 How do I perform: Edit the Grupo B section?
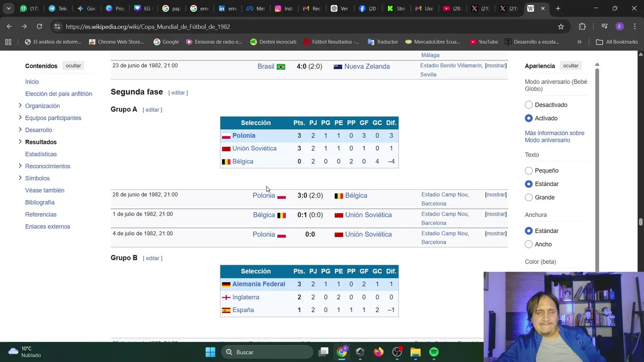[x=152, y=258]
